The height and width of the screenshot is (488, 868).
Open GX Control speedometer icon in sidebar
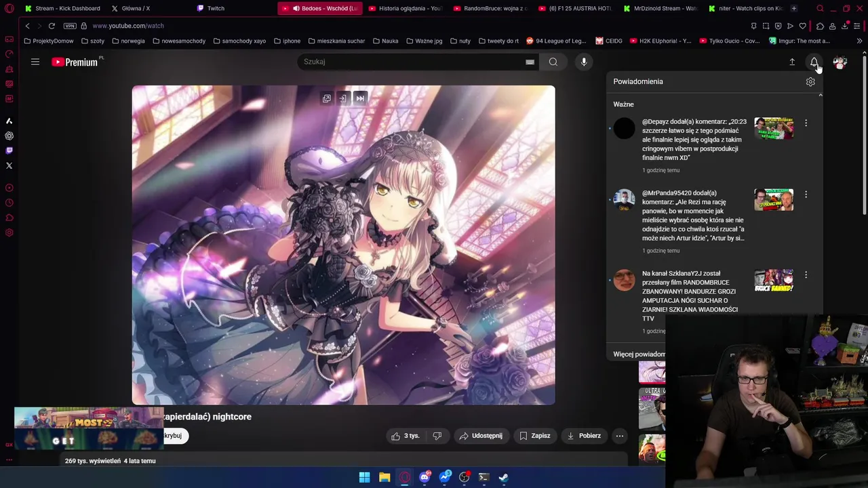(9, 54)
